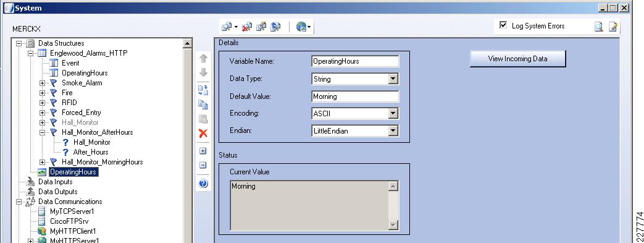Open help via blue question mark icon
Viewport: 644px width, 243px height.
(x=203, y=184)
